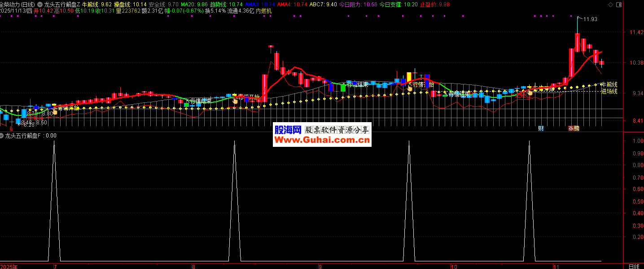Open indicator settings next to 龙头五行解盘Z

40,4
